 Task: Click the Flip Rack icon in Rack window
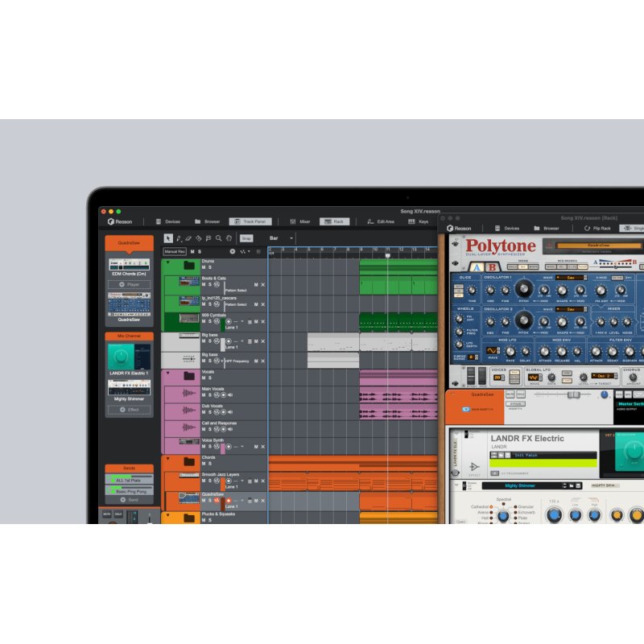[x=588, y=229]
